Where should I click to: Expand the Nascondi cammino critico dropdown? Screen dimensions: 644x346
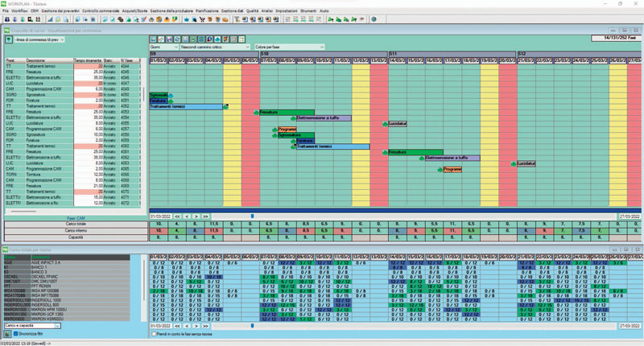point(215,47)
